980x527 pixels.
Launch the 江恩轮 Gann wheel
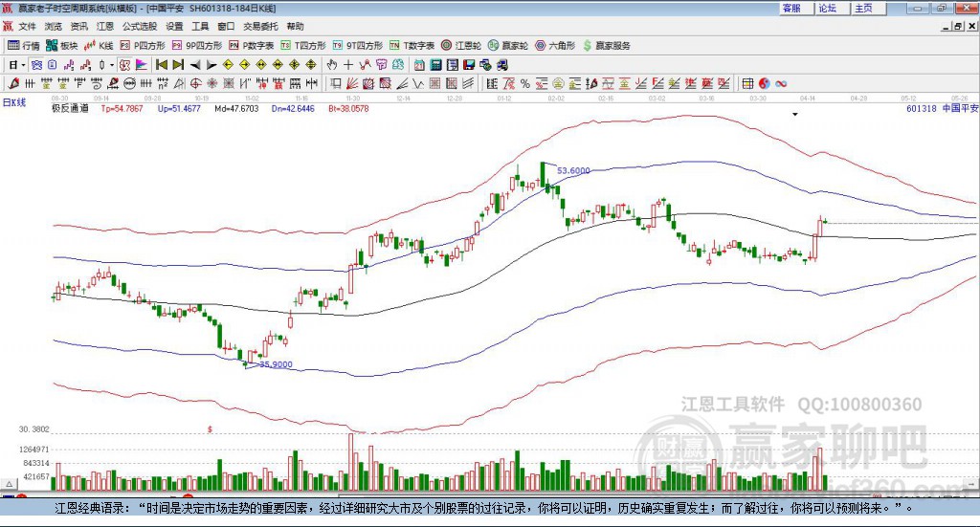pos(461,46)
